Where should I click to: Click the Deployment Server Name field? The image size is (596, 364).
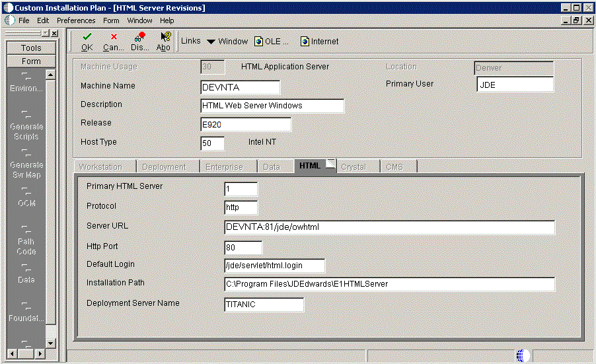tap(264, 305)
